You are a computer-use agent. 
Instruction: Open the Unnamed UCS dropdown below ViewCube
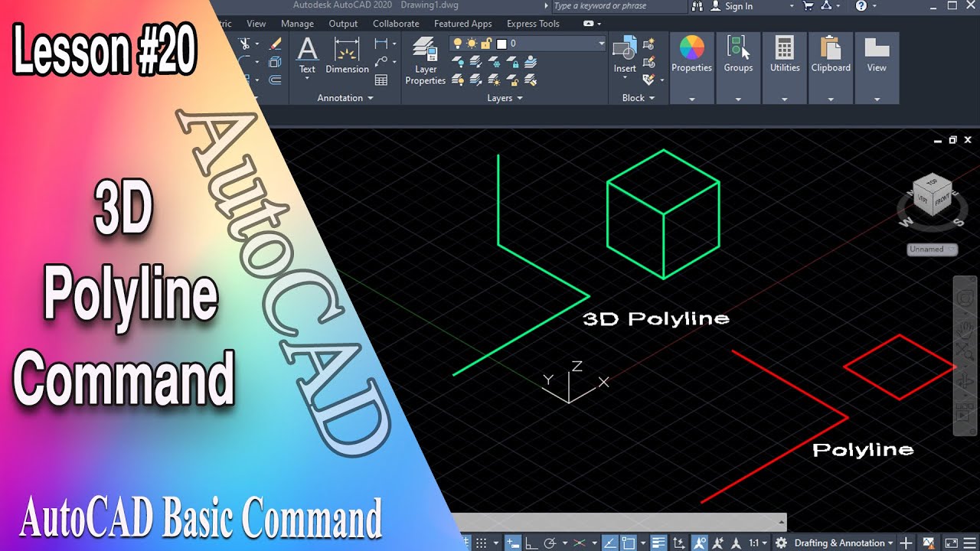(932, 249)
